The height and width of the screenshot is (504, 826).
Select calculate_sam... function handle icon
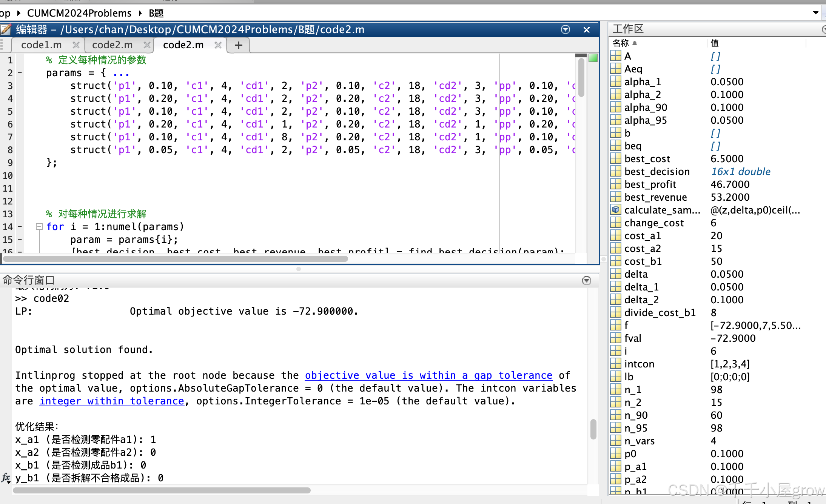616,210
